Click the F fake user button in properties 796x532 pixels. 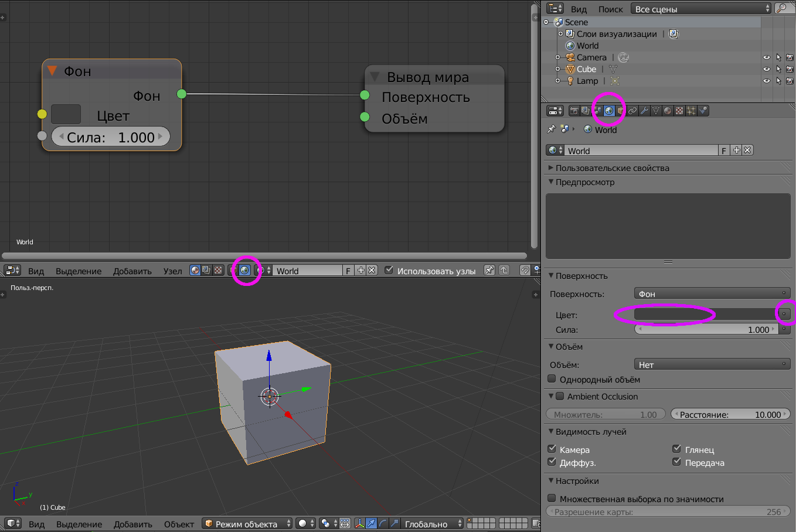click(x=724, y=151)
